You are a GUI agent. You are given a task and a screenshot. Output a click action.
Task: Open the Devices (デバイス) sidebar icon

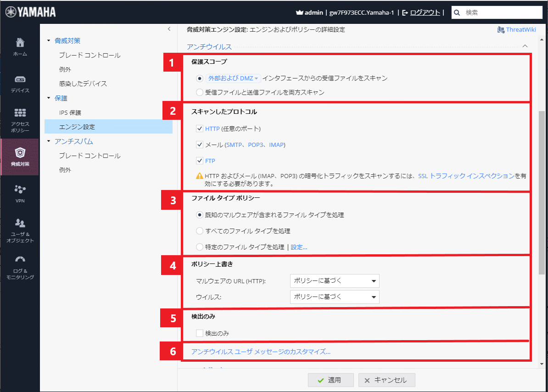[x=20, y=79]
